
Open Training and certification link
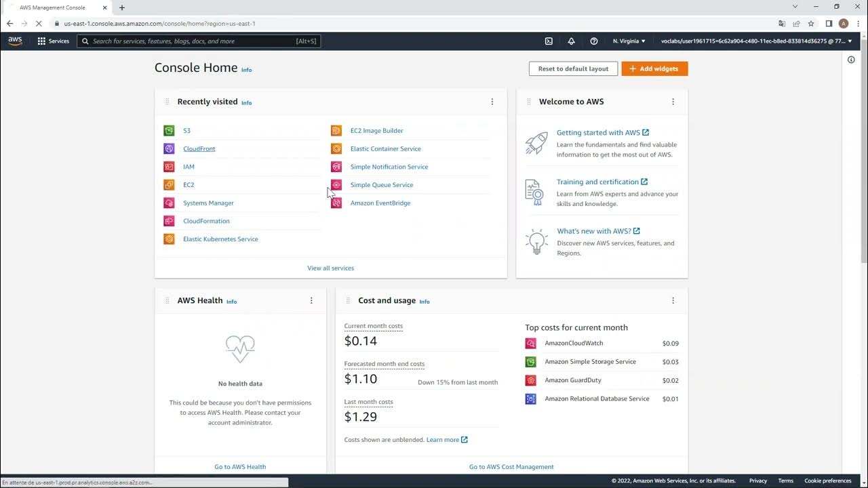click(602, 182)
